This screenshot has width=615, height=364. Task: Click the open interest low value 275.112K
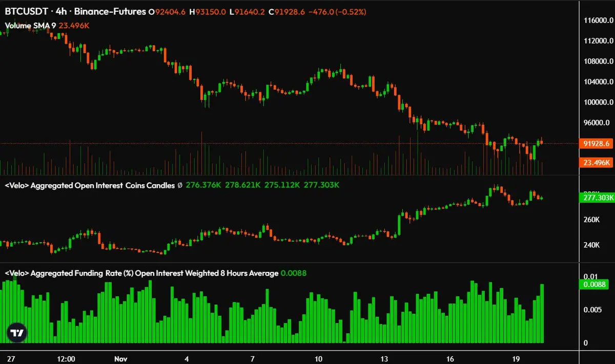pyautogui.click(x=282, y=186)
